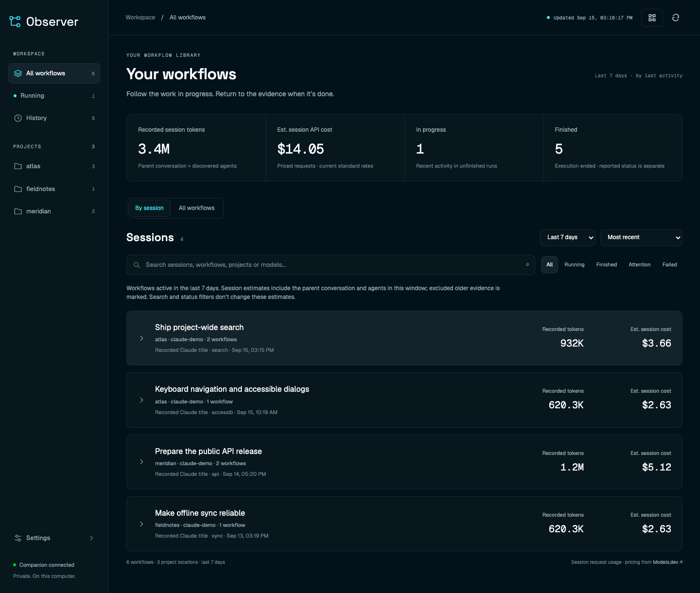
Task: Open the Last 7 days dropdown
Action: (568, 238)
